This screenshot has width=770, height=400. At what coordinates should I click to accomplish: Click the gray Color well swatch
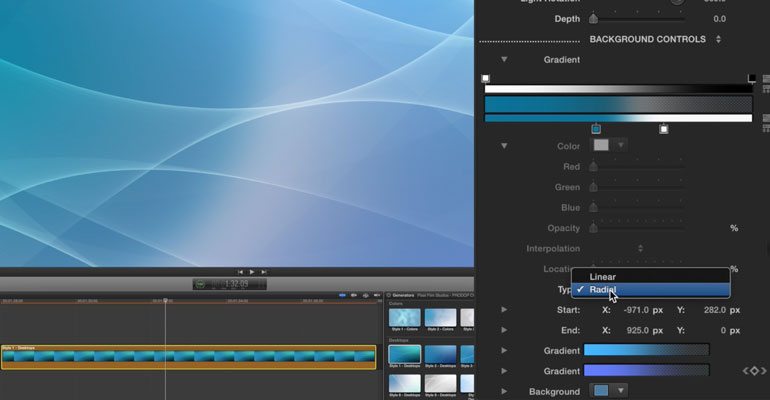[x=601, y=145]
